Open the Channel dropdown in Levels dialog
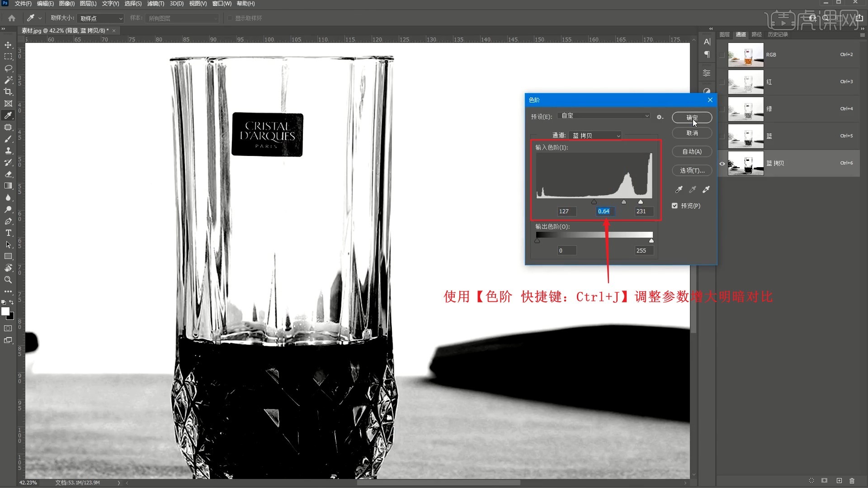868x488 pixels. tap(596, 136)
